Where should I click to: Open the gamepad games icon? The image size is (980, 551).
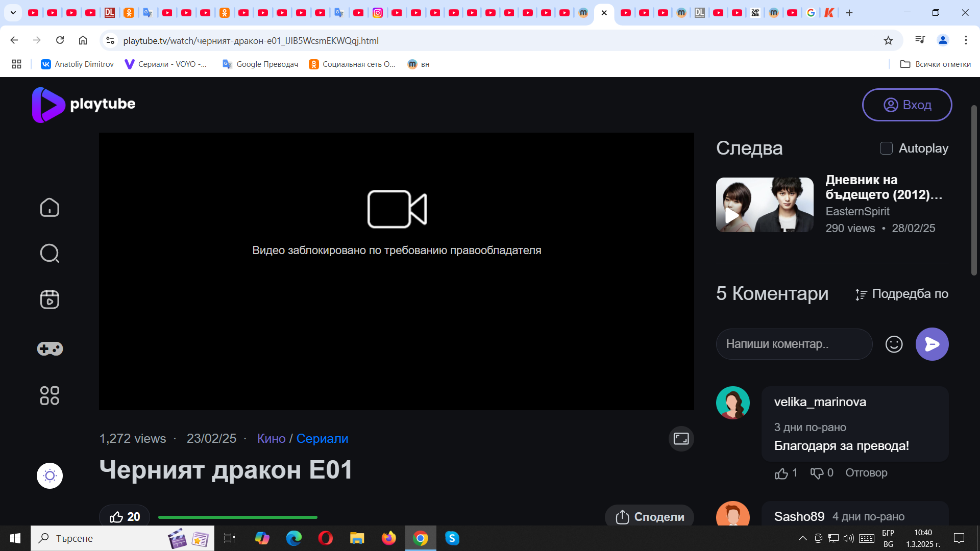[x=50, y=349]
